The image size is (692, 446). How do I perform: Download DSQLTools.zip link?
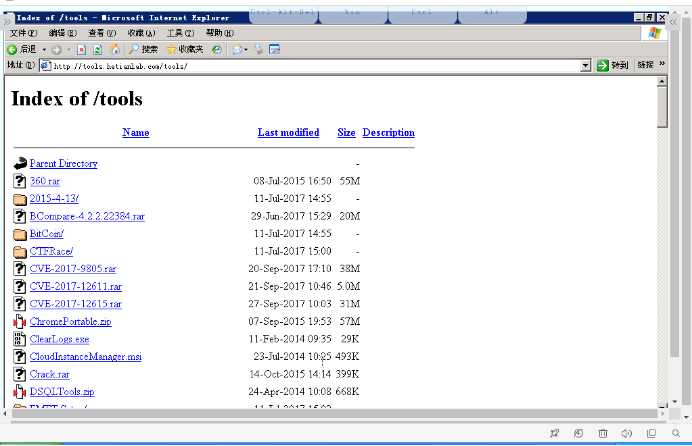coord(62,392)
